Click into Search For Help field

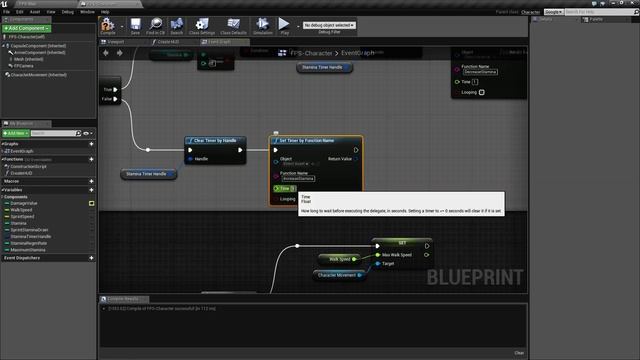tap(598, 12)
